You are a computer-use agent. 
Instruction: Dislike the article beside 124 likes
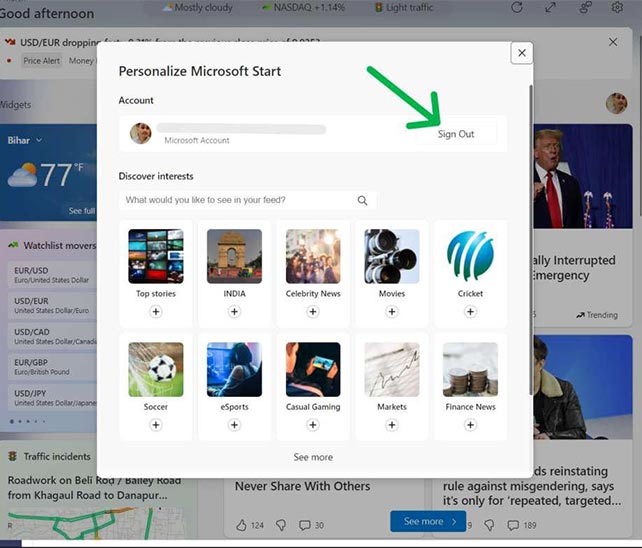[281, 525]
